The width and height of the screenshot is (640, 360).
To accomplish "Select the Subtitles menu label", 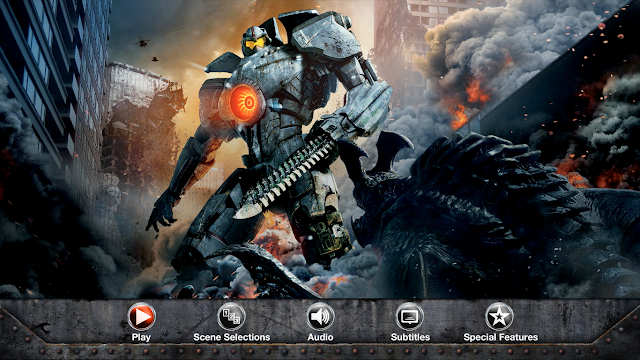I will coord(410,337).
